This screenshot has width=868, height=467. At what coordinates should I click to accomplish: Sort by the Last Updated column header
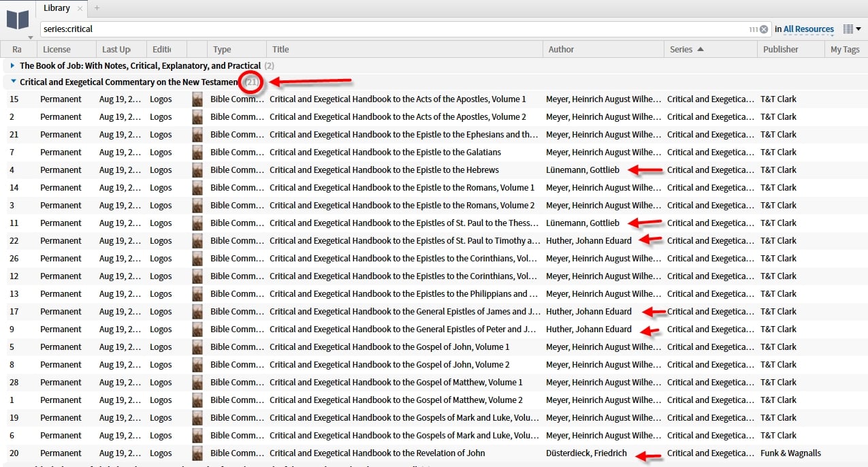click(120, 49)
